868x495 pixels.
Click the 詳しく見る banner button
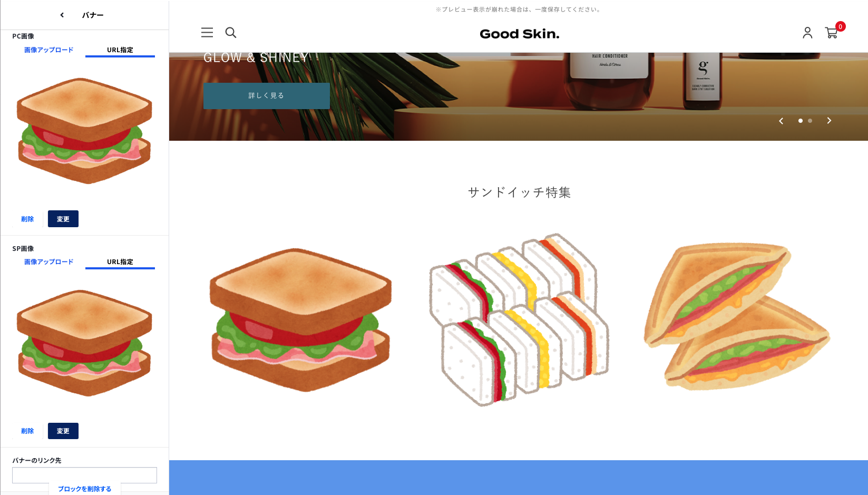[267, 95]
